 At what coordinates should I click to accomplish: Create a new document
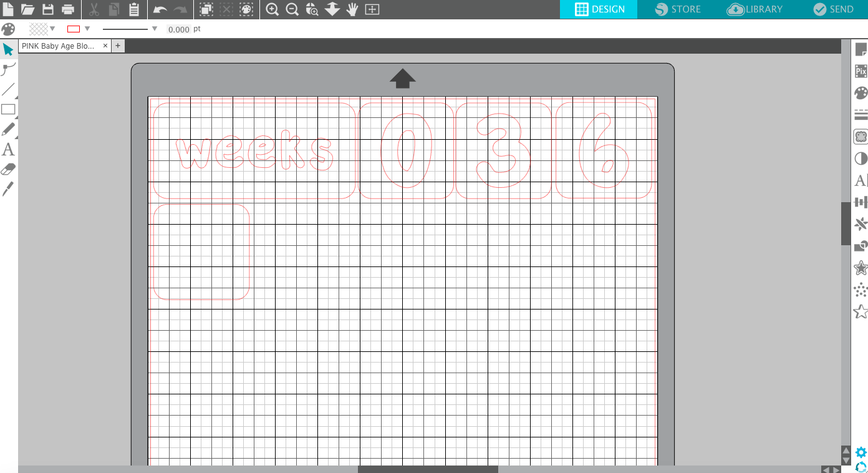click(x=8, y=9)
